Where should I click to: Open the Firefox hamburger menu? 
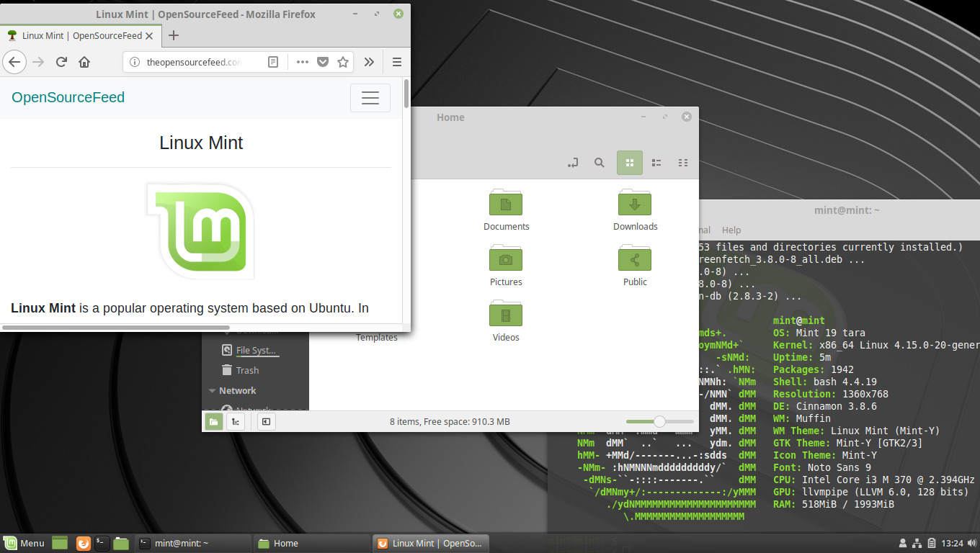pyautogui.click(x=396, y=62)
